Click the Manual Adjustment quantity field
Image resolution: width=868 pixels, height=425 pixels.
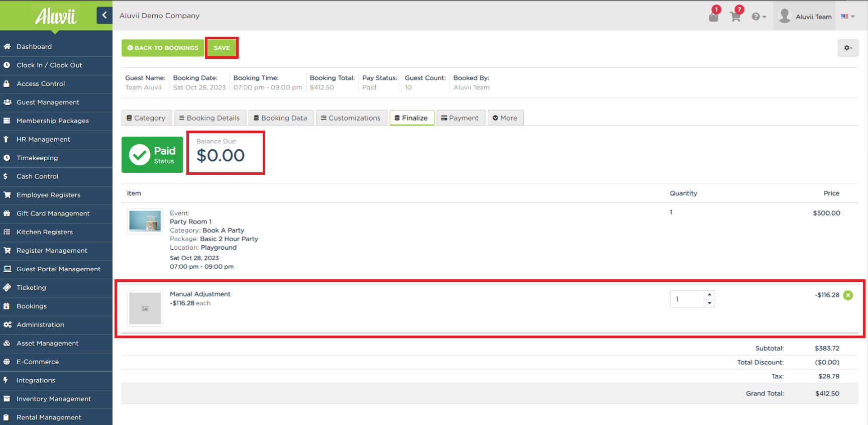point(687,299)
